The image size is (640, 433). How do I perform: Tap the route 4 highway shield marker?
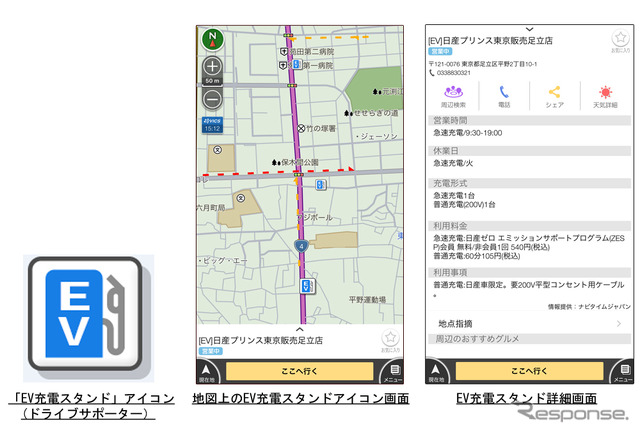pos(301,246)
